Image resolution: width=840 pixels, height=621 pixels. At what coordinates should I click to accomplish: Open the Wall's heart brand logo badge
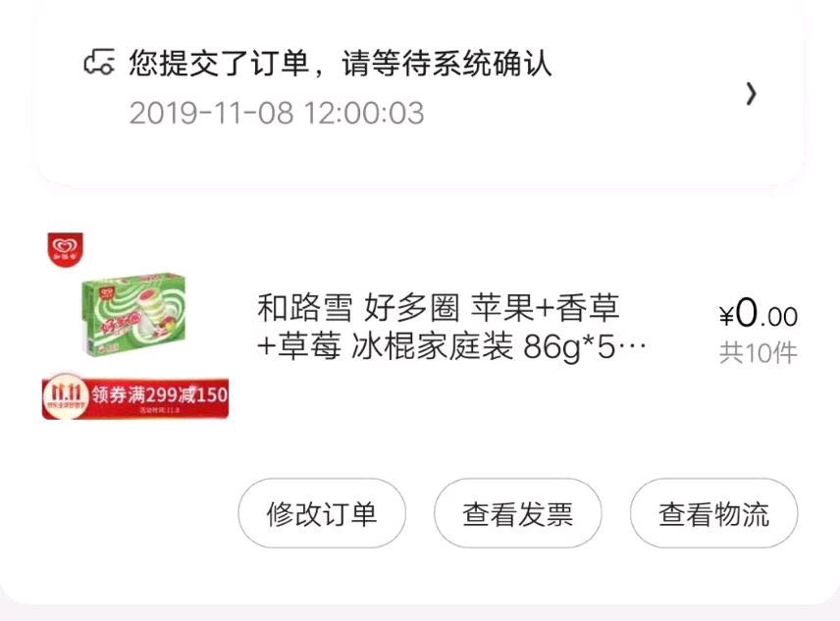(66, 249)
